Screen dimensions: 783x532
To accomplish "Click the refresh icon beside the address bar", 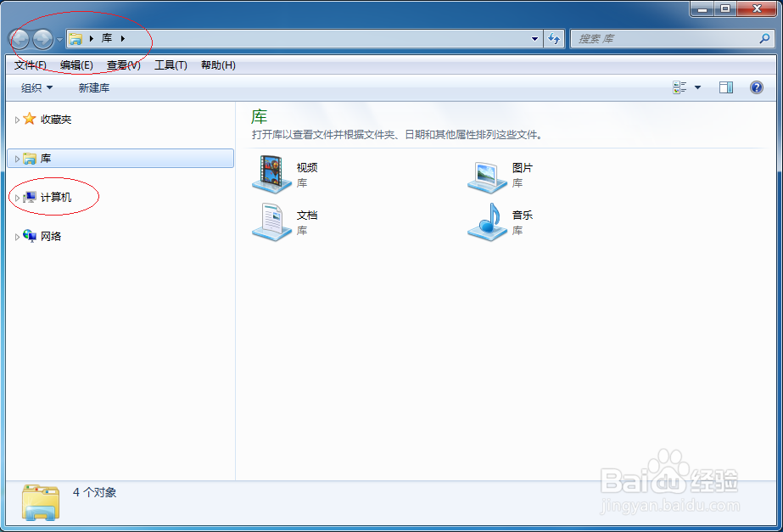I will pyautogui.click(x=552, y=38).
